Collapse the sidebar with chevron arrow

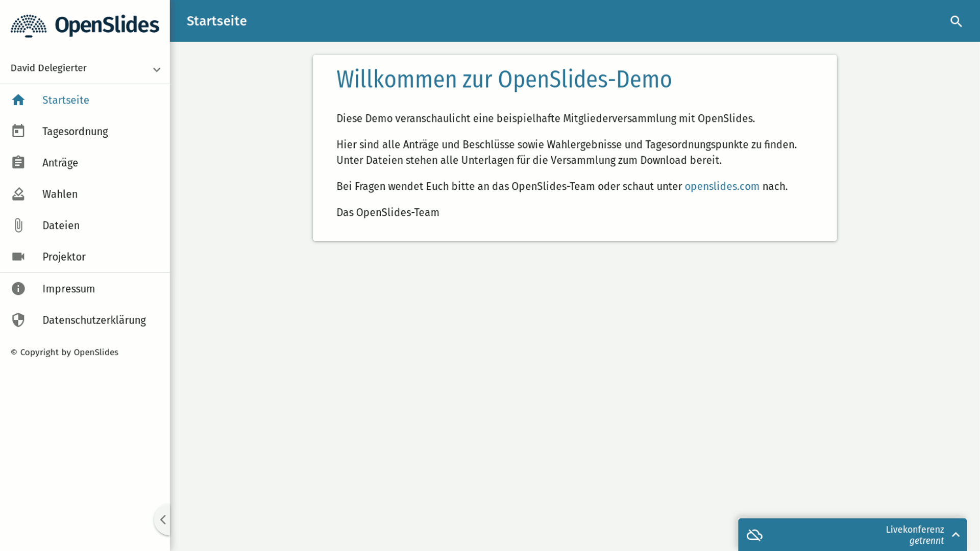(163, 520)
